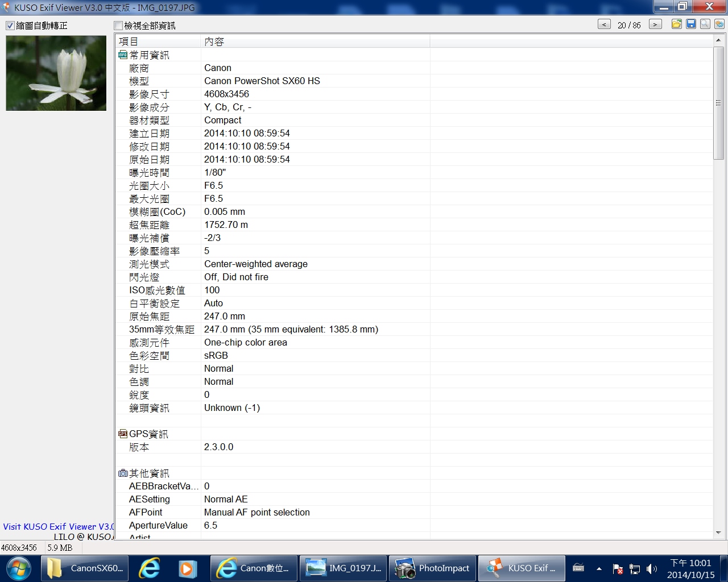Select the 廠商 Canon row
Image resolution: width=728 pixels, height=582 pixels.
[414, 68]
